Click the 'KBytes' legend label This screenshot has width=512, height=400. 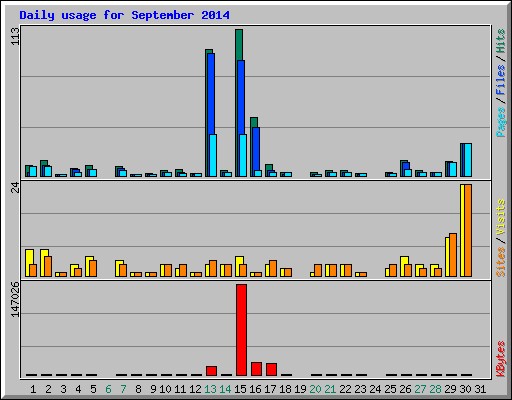pyautogui.click(x=500, y=359)
